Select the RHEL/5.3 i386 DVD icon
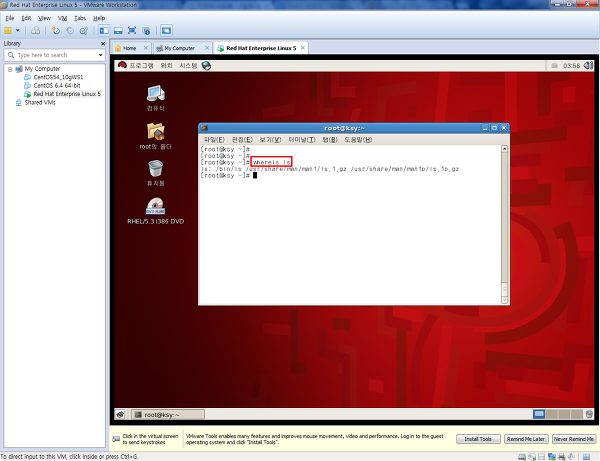 [x=156, y=211]
